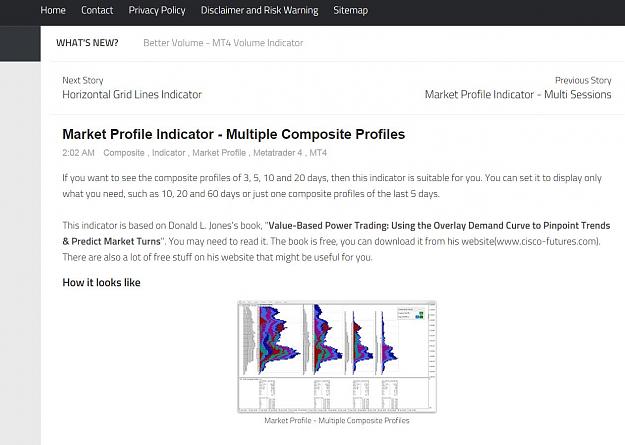
Task: Open the Home menu item
Action: pos(53,10)
